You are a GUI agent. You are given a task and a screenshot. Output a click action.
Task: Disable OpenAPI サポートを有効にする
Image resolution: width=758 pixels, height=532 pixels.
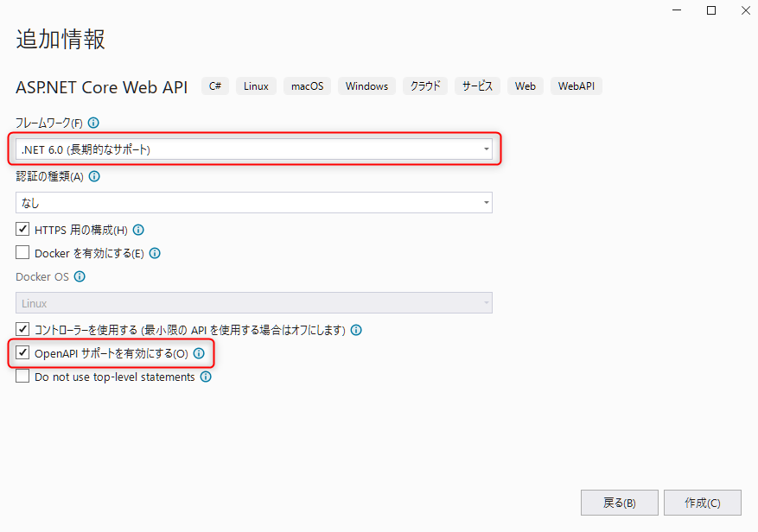[x=22, y=353]
